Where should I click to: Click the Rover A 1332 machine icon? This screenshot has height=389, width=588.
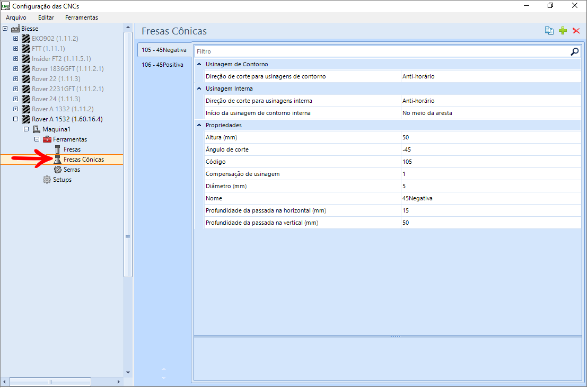[26, 109]
